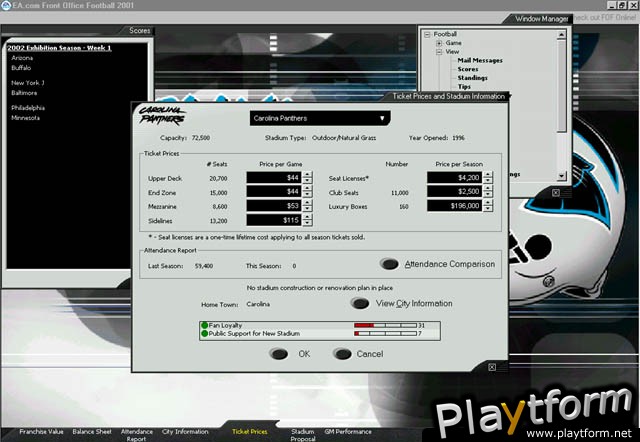
Task: Open Mail Messages in Window Manager
Action: point(480,60)
